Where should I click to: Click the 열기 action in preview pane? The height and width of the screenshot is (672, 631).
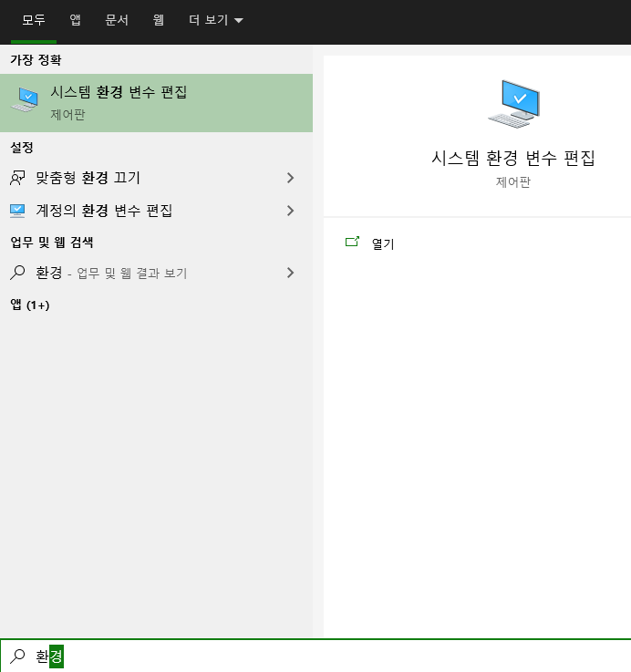(383, 243)
